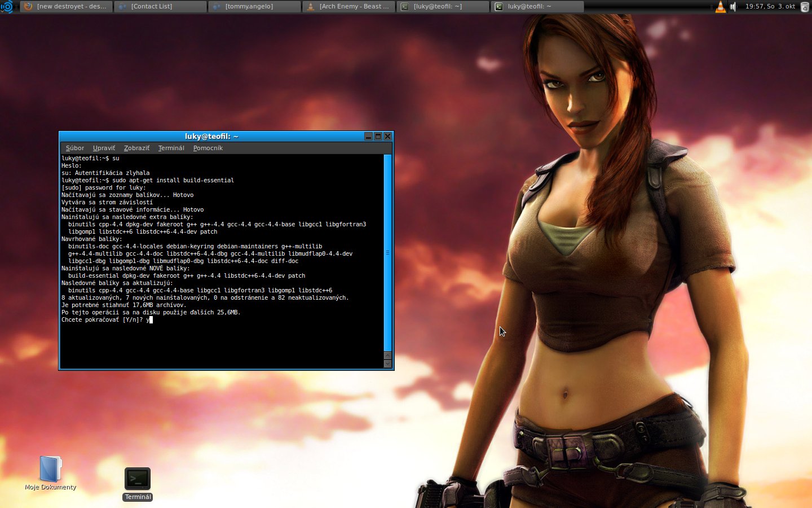Click the 'sudo apt-get install build-essential' command line

point(148,180)
